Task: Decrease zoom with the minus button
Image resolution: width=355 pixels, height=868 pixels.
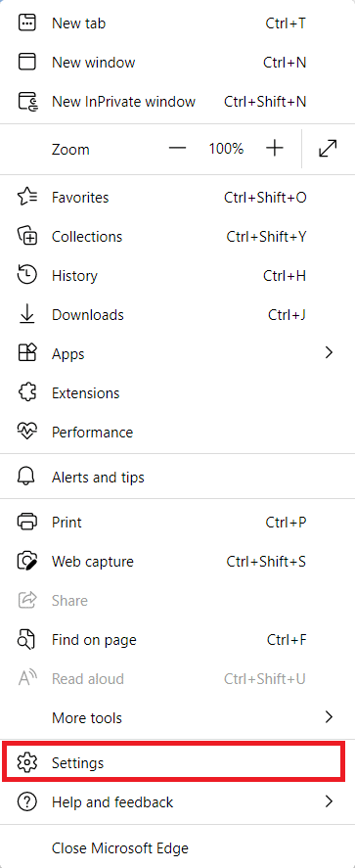Action: pos(177,149)
